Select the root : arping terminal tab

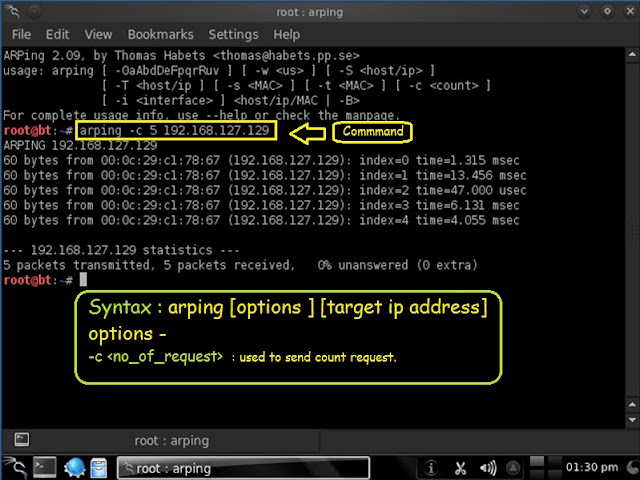[x=171, y=441]
